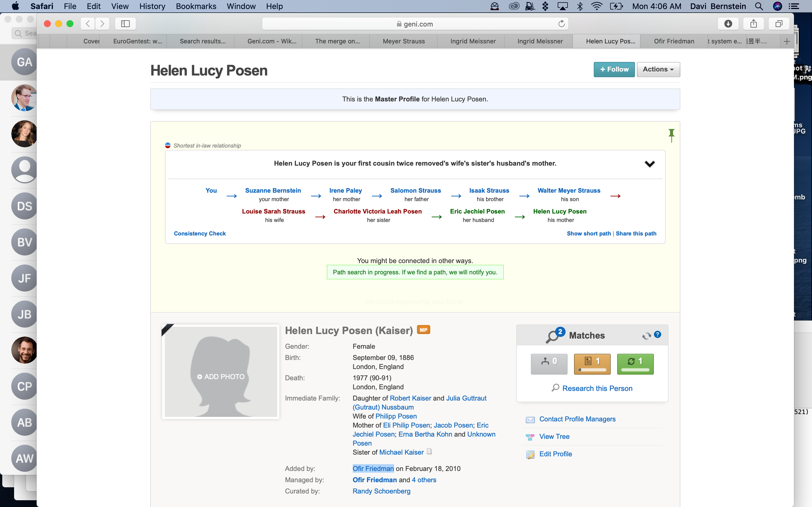Click the Add Photo placeholder
The width and height of the screenshot is (812, 507).
click(x=221, y=377)
